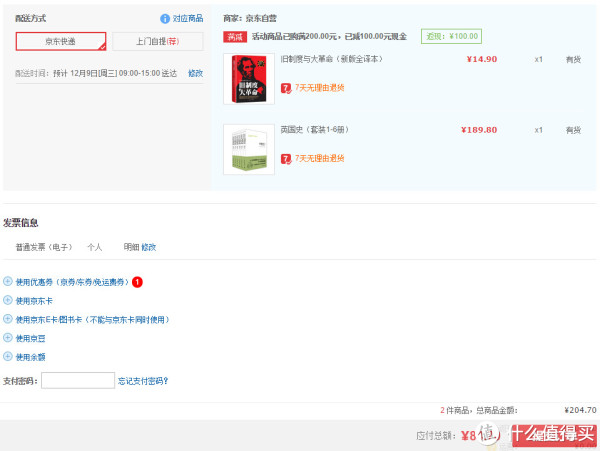The height and width of the screenshot is (451, 600).
Task: Open 英国史 box set thumbnail
Action: pyautogui.click(x=249, y=150)
